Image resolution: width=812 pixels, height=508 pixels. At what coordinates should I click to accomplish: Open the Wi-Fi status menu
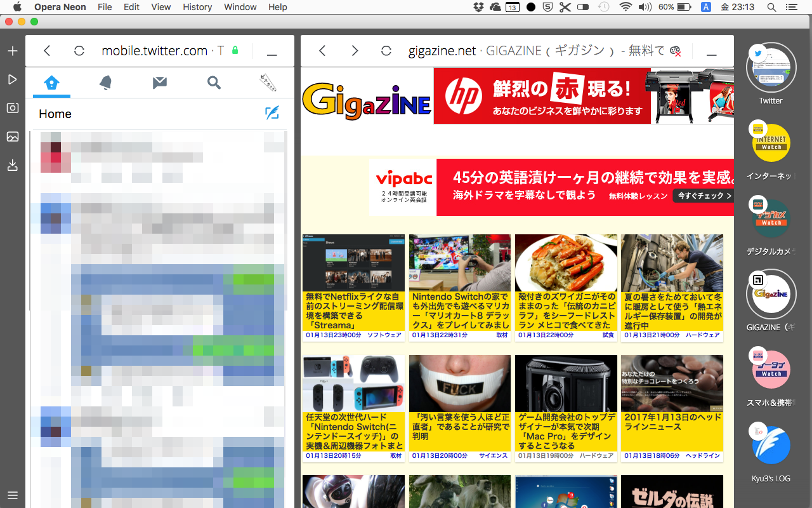coord(626,7)
